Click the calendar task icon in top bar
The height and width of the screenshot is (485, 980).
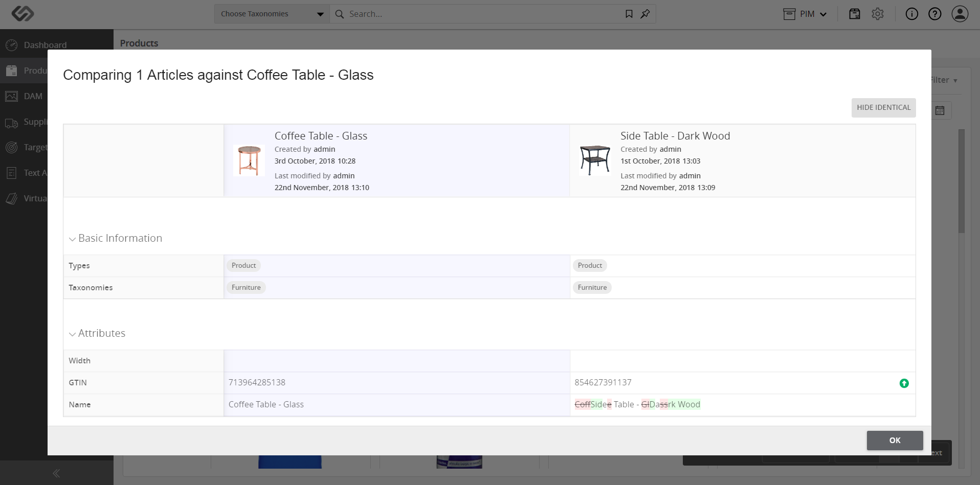click(x=855, y=14)
